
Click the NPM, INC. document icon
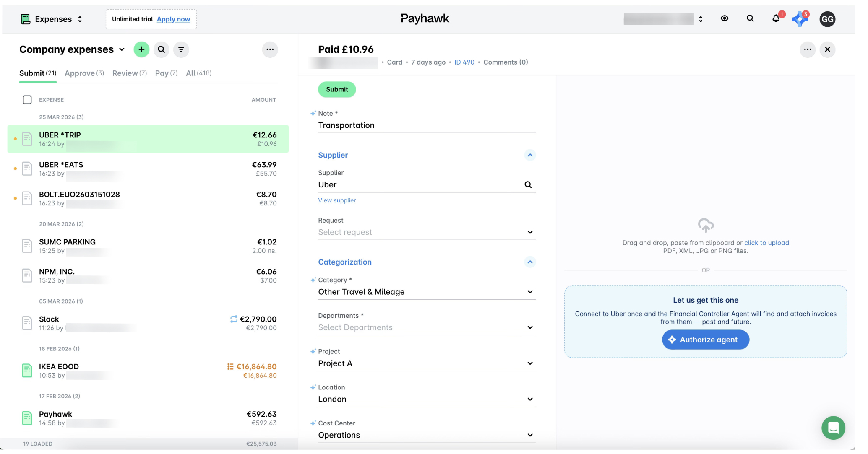coord(27,275)
